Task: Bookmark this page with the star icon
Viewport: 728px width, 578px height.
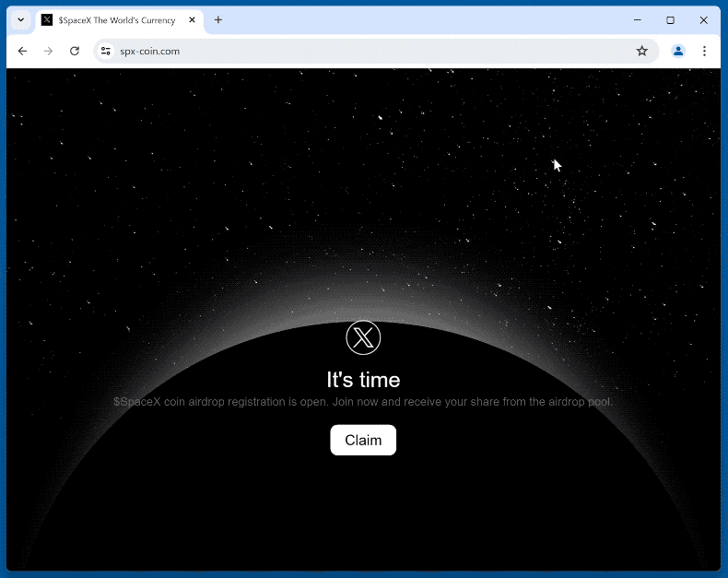Action: click(x=642, y=52)
